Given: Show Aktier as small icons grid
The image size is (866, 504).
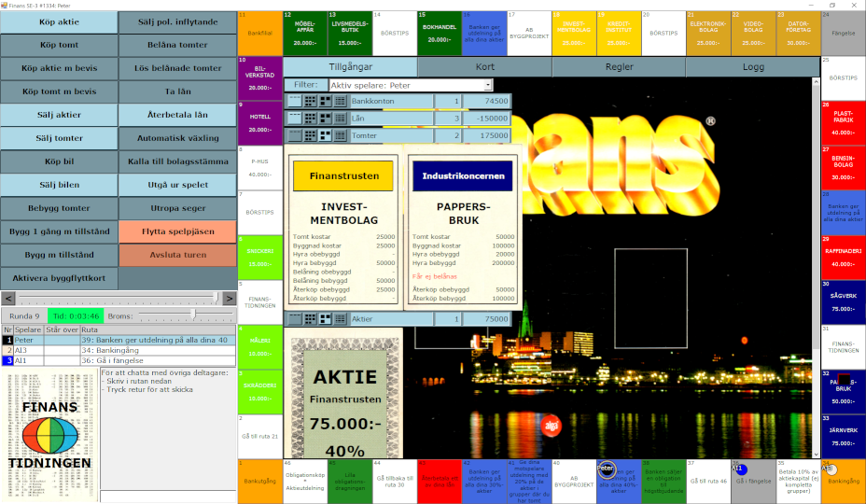Looking at the screenshot, I should click(310, 319).
